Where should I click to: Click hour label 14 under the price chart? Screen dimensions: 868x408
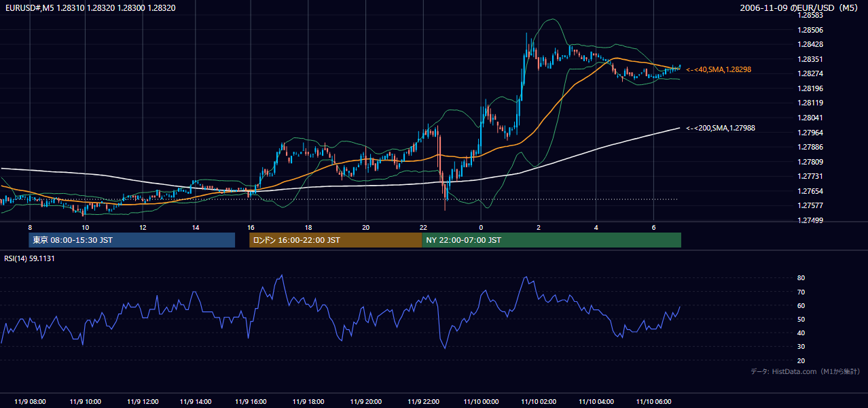[x=195, y=227]
